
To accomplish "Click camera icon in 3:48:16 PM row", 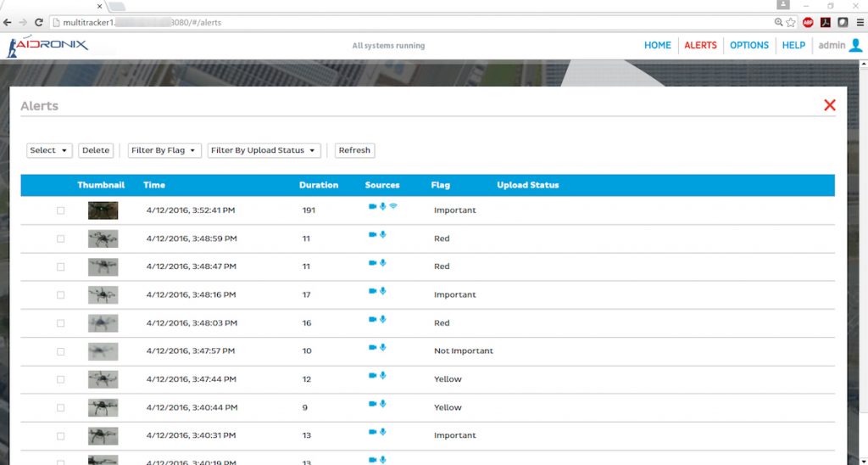I will click(373, 291).
